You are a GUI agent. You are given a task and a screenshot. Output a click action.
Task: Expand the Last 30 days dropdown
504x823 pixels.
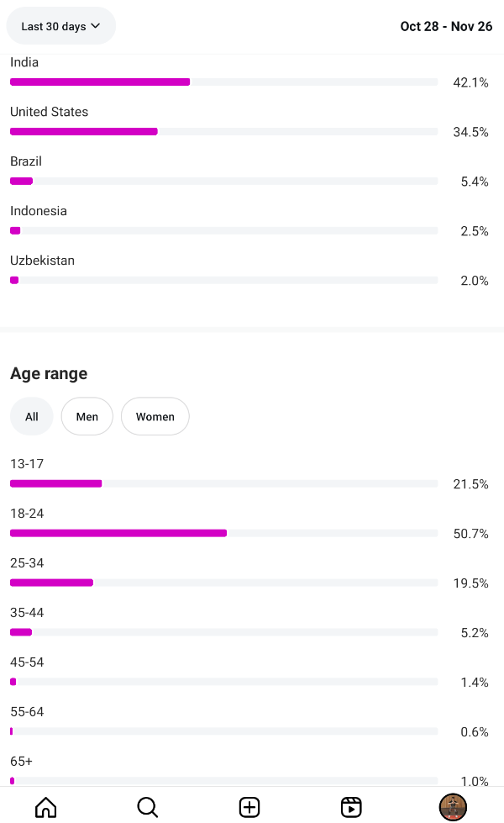[60, 26]
